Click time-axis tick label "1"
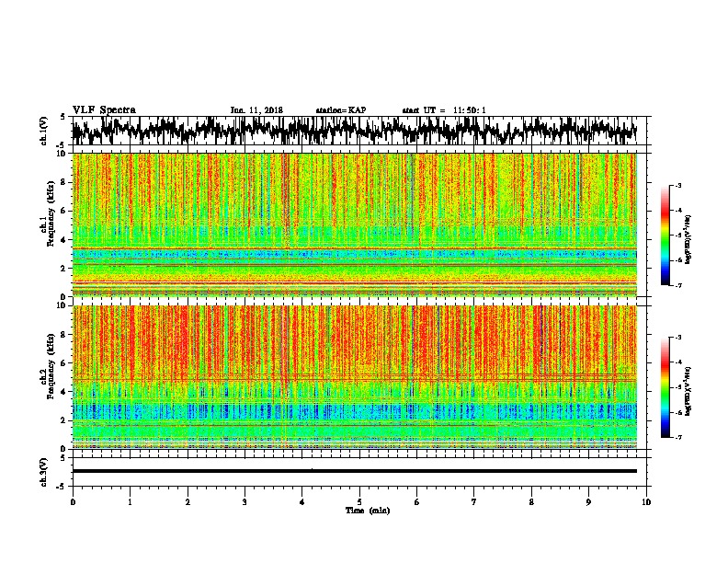The width and height of the screenshot is (728, 563). click(x=130, y=502)
